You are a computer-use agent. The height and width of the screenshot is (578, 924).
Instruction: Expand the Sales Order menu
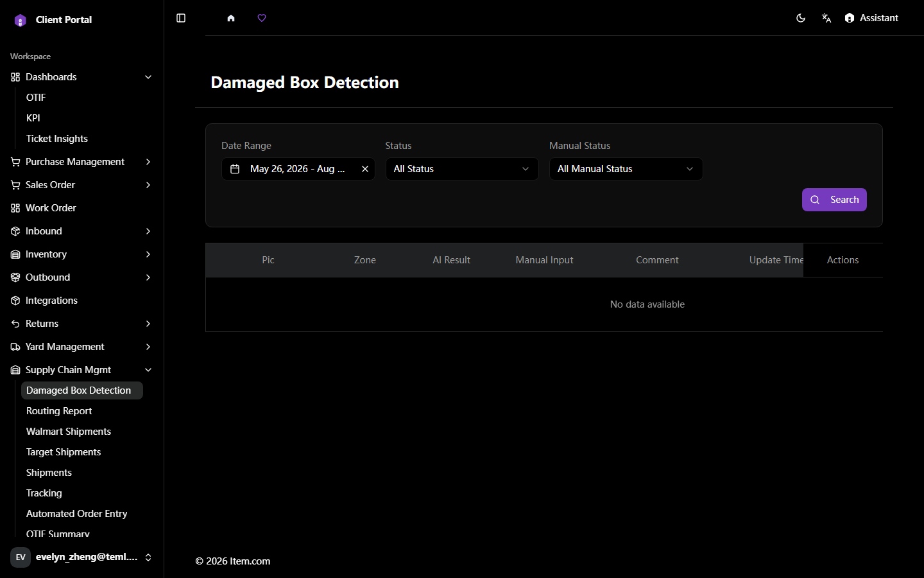pyautogui.click(x=82, y=185)
